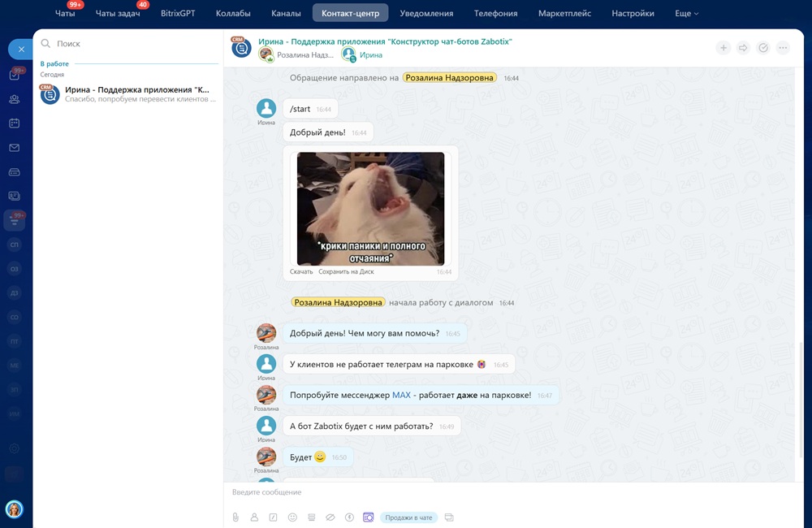812x528 pixels.
Task: Click the canned replies list icon
Action: [x=311, y=517]
